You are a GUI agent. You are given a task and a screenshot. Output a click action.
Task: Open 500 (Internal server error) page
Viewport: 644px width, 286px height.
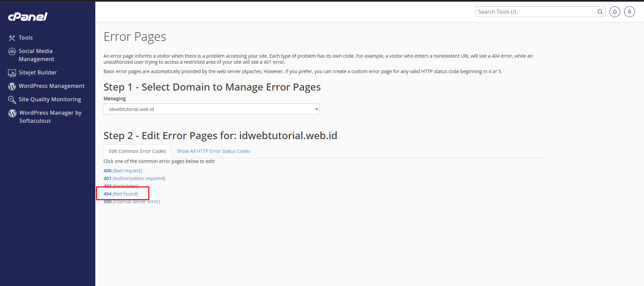click(x=132, y=202)
